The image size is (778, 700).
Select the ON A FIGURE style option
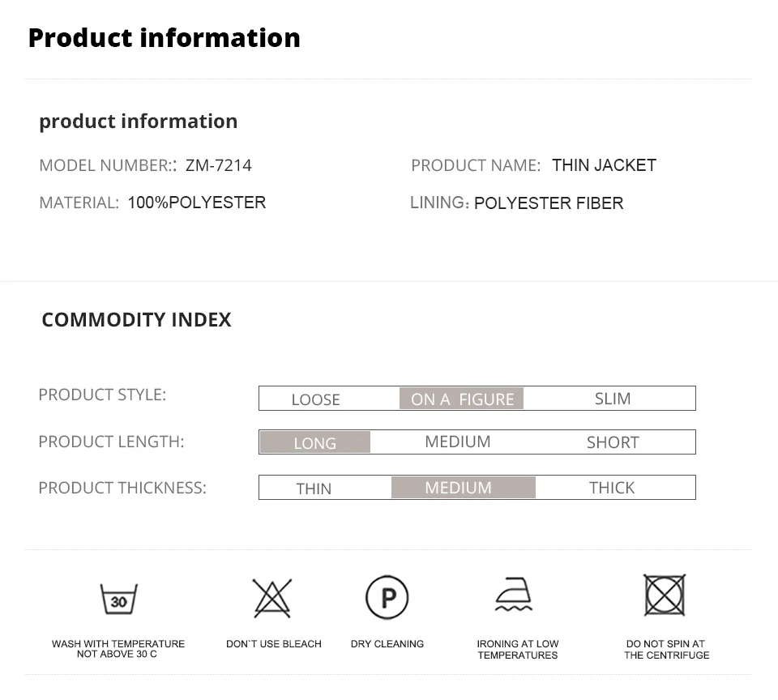point(461,399)
